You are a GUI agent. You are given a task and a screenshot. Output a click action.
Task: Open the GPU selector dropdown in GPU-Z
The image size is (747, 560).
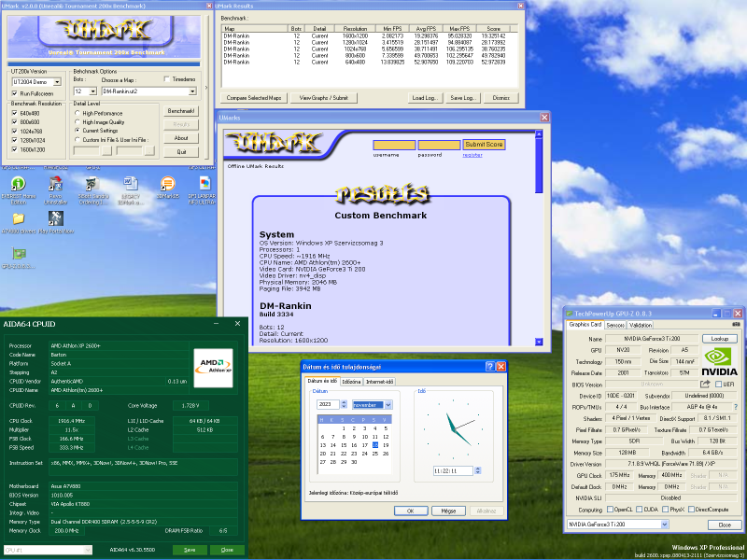(x=665, y=524)
